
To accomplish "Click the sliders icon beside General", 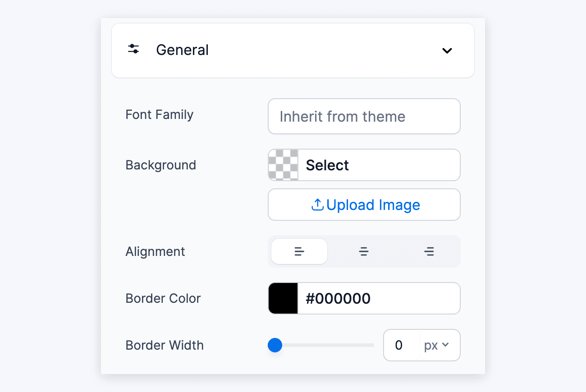I will click(x=133, y=49).
